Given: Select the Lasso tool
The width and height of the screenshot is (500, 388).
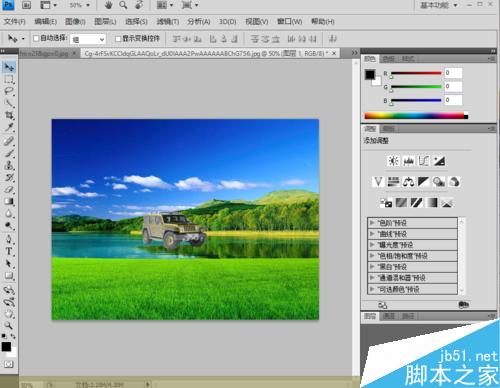Looking at the screenshot, I should coord(9,91).
